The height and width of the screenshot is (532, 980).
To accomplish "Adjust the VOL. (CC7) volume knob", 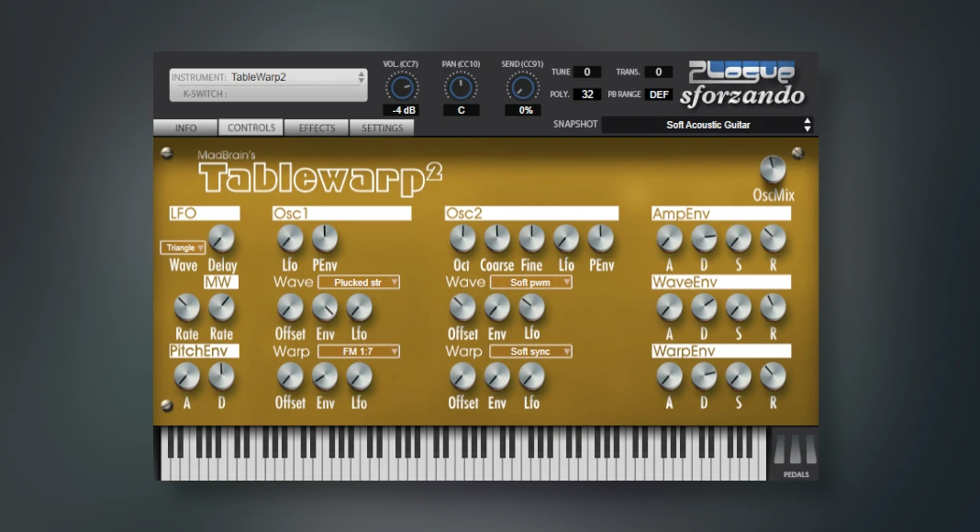I will (401, 87).
